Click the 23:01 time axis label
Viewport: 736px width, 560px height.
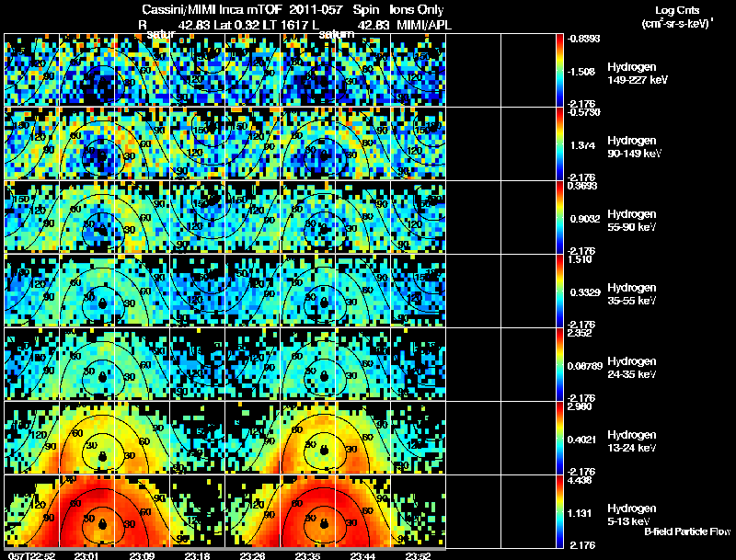[x=86, y=555]
